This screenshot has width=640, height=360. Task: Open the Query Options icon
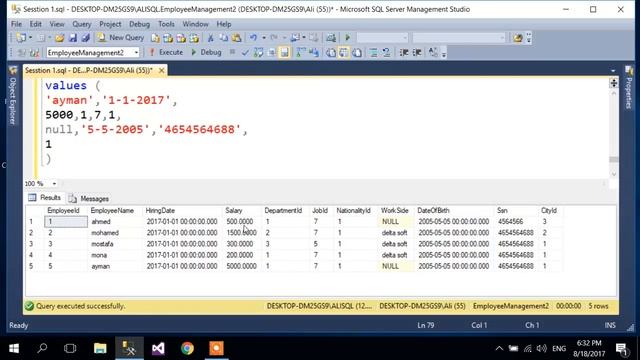[271, 53]
